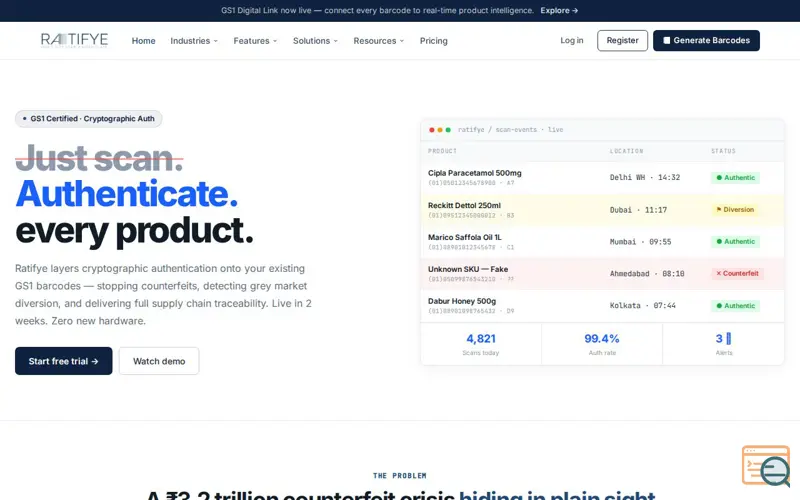Viewport: 800px width, 500px height.
Task: Click the Kolkata 07:44 location
Action: point(643,306)
